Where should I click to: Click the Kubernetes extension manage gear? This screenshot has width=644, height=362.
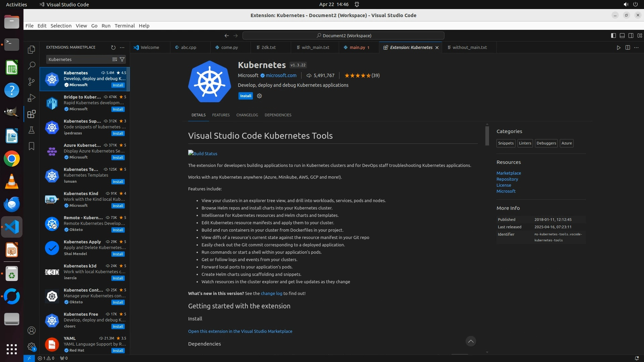pos(259,96)
